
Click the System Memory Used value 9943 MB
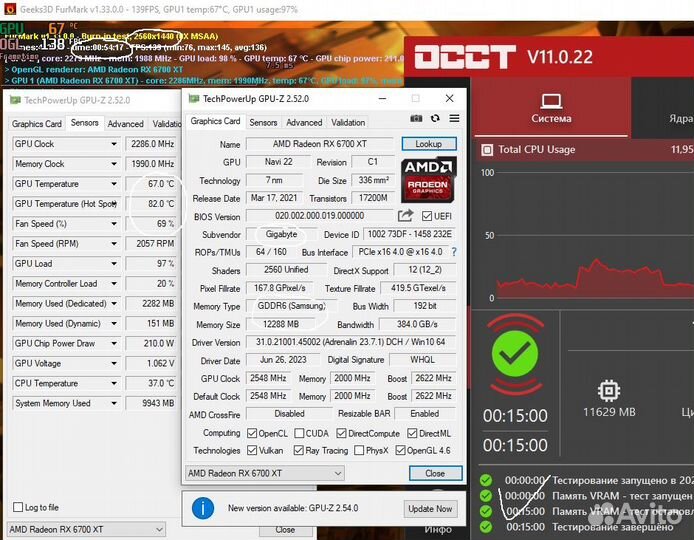click(x=151, y=403)
